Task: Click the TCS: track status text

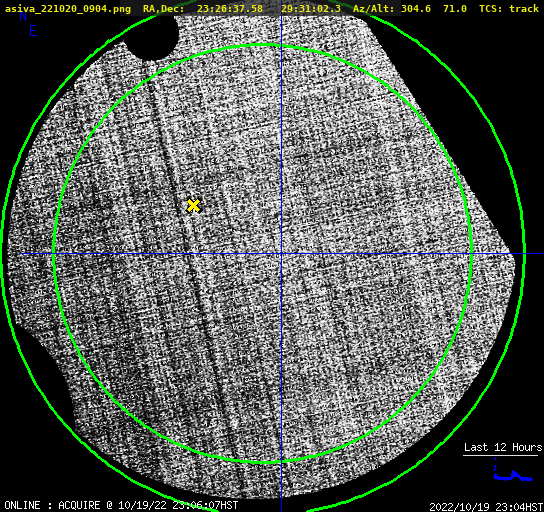Action: coord(508,8)
